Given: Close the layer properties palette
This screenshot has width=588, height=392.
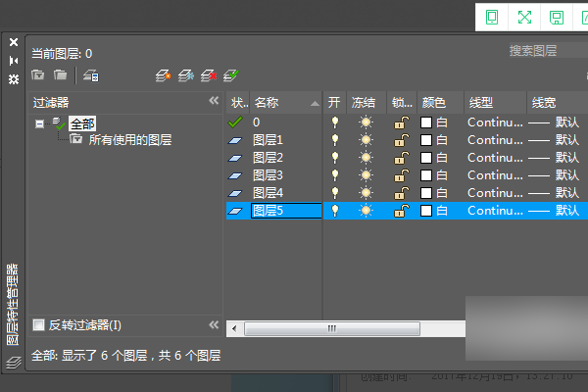Looking at the screenshot, I should tap(14, 42).
